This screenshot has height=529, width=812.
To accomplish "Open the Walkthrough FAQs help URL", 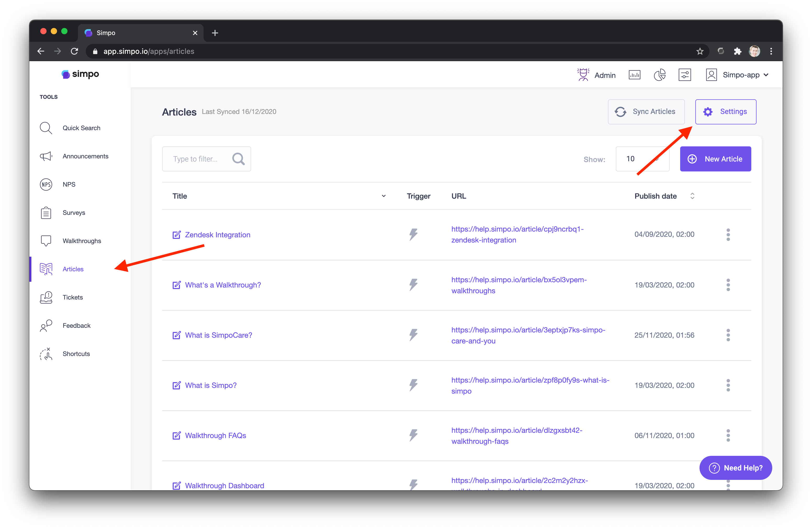I will [x=517, y=436].
